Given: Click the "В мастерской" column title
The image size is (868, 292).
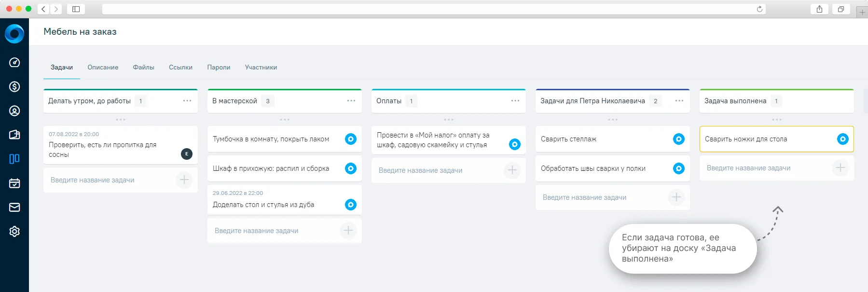Looking at the screenshot, I should point(234,101).
